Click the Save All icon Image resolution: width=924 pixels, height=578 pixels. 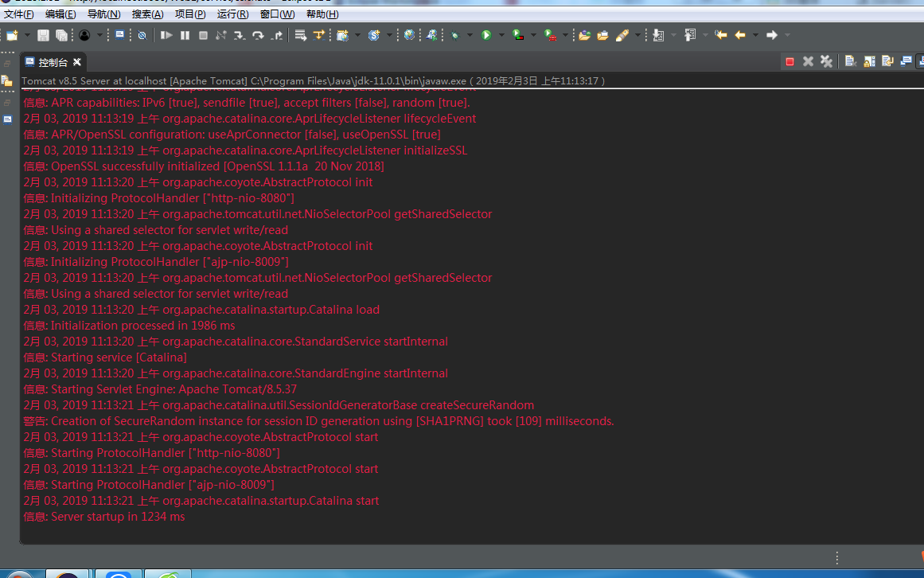61,35
